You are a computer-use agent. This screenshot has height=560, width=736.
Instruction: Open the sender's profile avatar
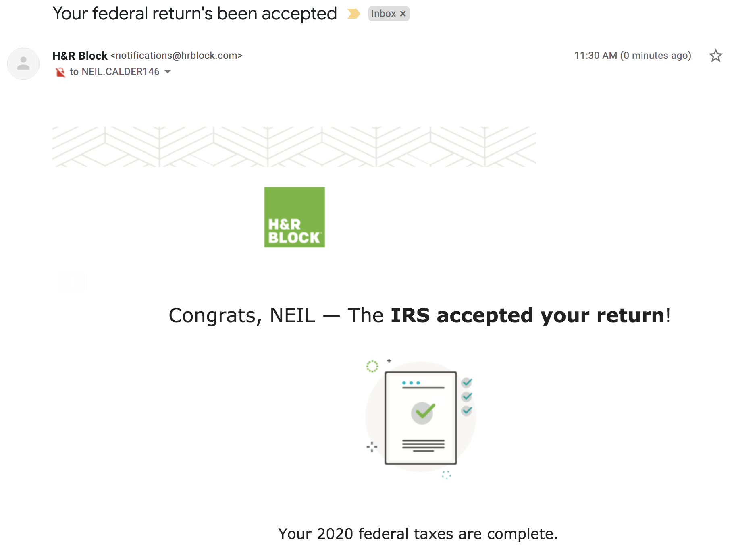(x=23, y=64)
